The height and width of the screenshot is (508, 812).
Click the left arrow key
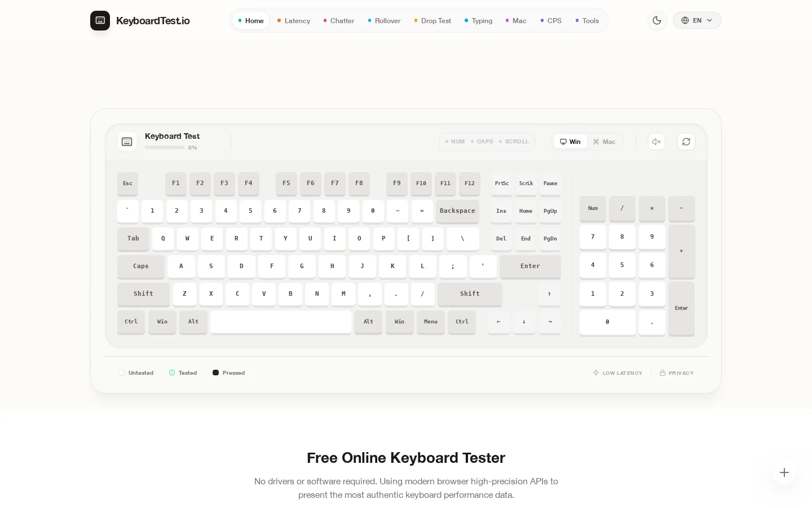point(498,321)
